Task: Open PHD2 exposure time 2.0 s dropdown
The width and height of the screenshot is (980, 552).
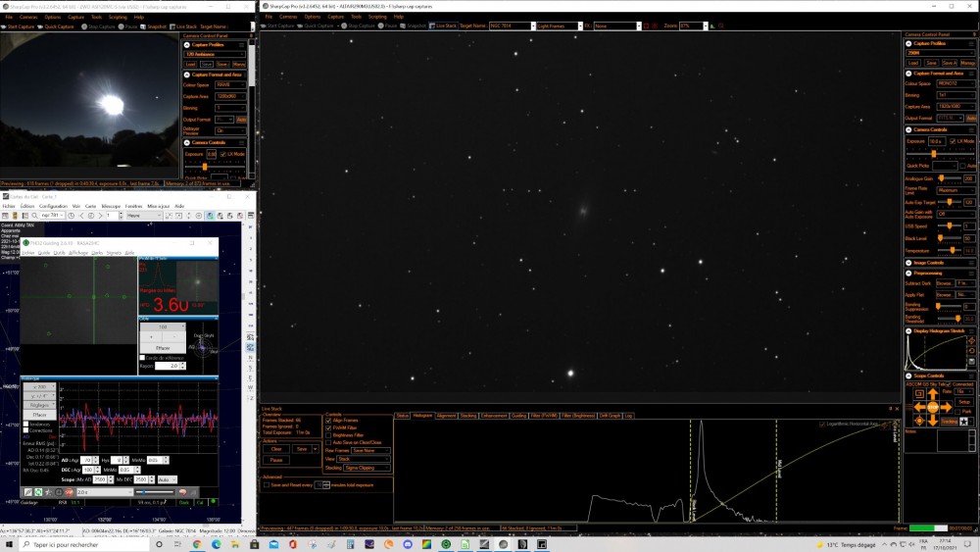Action: 105,492
